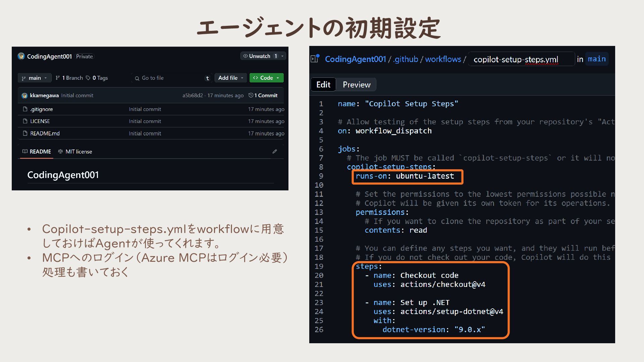
Task: Click the sidebar expand icon beside CodingAgent001
Action: pos(315,59)
